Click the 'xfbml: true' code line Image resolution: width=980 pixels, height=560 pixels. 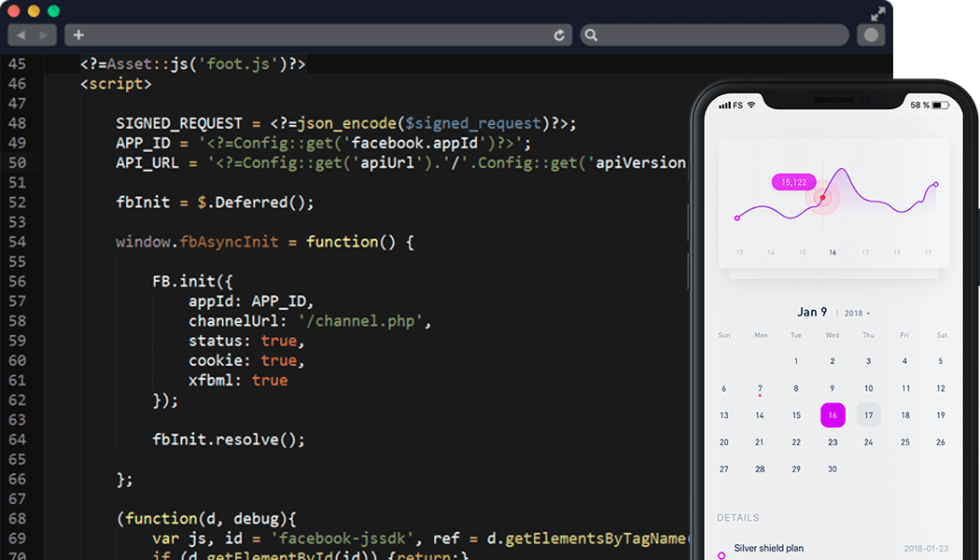pos(238,380)
